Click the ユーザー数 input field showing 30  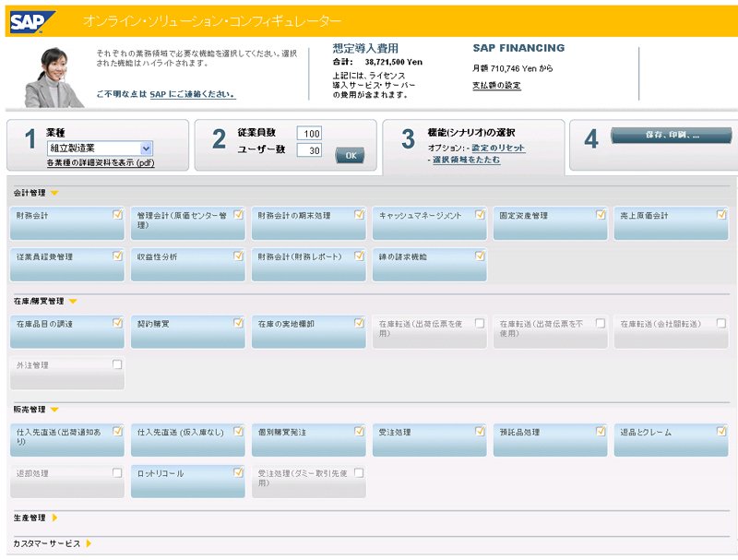(309, 150)
